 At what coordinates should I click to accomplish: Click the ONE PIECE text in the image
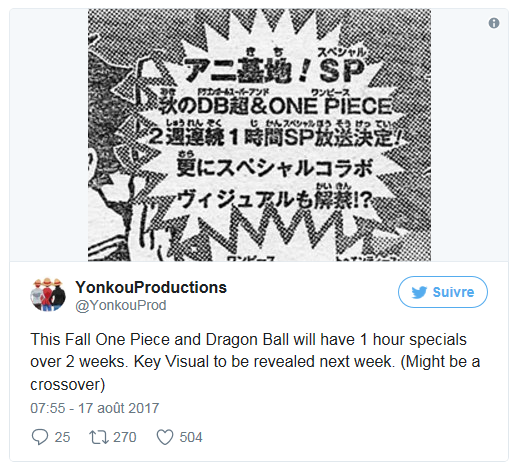pos(330,106)
